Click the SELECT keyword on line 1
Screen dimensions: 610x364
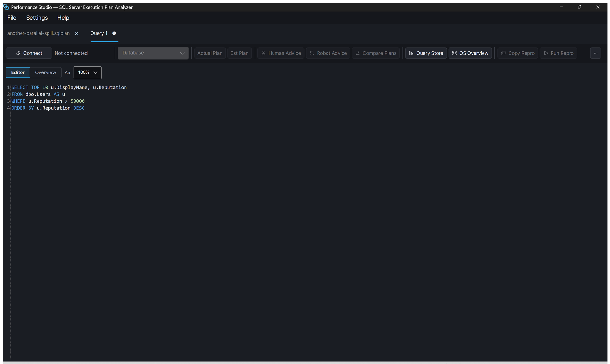click(20, 87)
